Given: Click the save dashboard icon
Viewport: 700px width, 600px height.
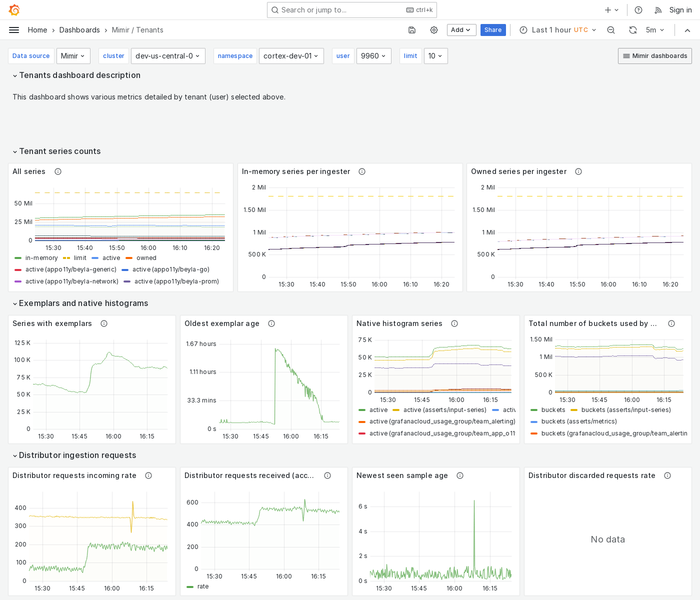Looking at the screenshot, I should [411, 30].
